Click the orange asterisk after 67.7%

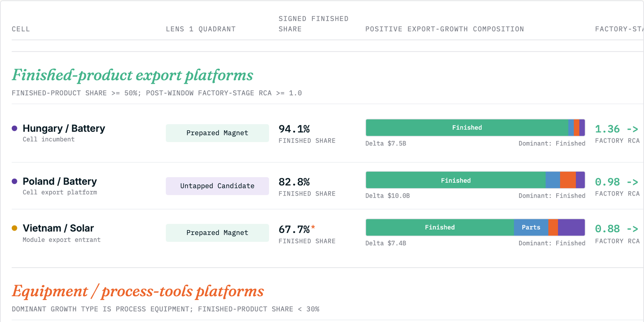point(313,227)
